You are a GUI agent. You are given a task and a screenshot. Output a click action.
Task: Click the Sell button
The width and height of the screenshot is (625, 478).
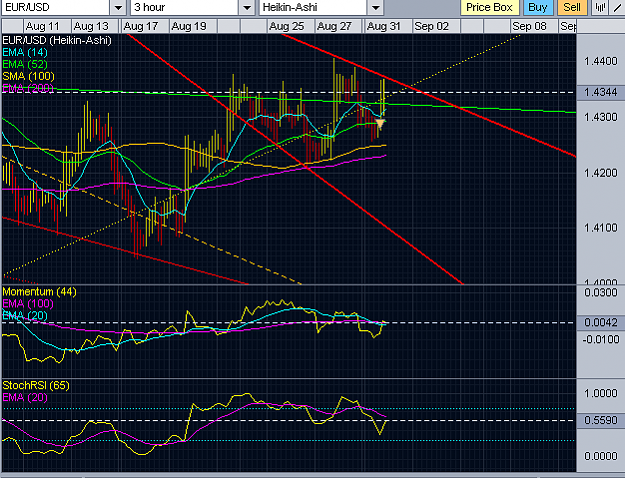[x=572, y=8]
